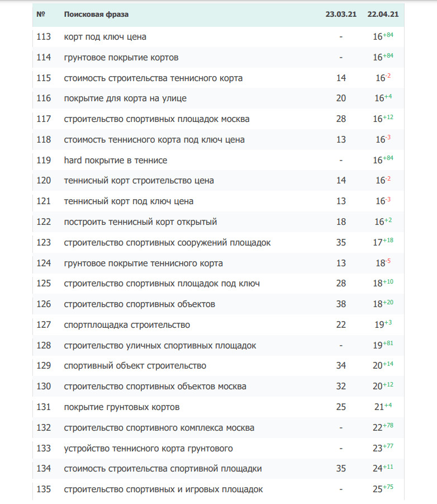Click 22.04.21 position 16 +12 in row 117
This screenshot has width=437, height=504.
click(383, 119)
